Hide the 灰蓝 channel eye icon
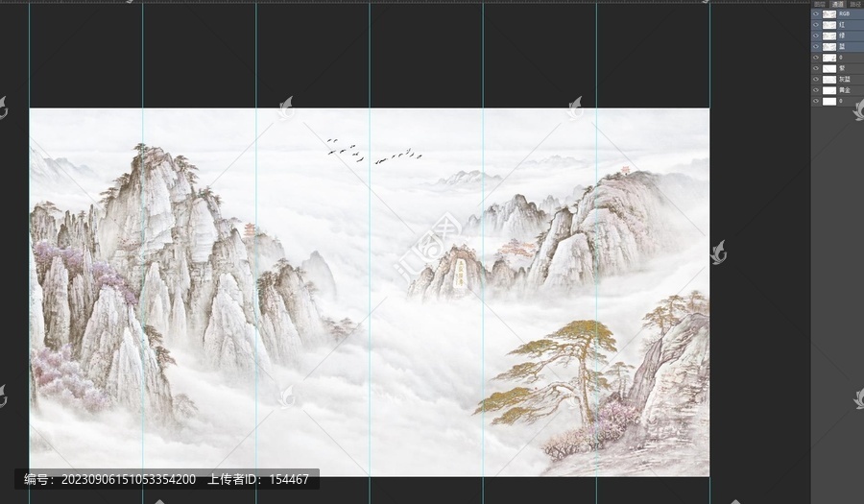This screenshot has width=864, height=504. click(x=815, y=79)
